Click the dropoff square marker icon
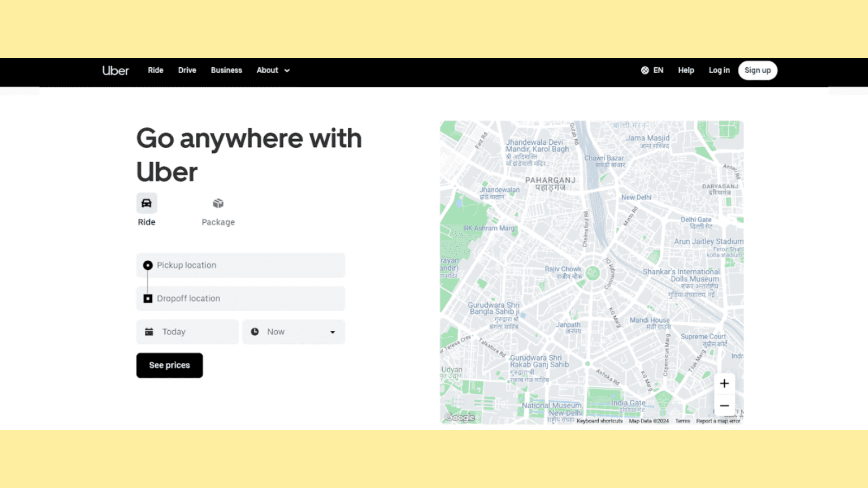 click(148, 299)
